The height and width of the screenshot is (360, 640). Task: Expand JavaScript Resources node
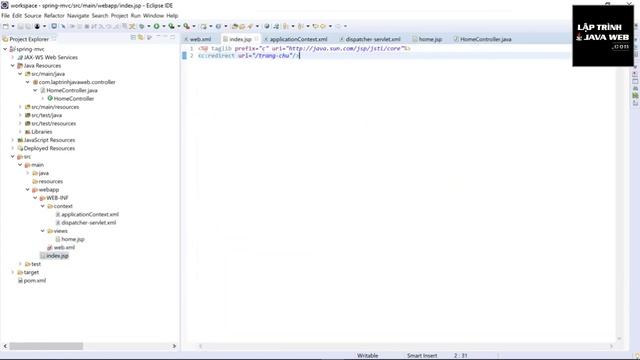click(x=13, y=140)
